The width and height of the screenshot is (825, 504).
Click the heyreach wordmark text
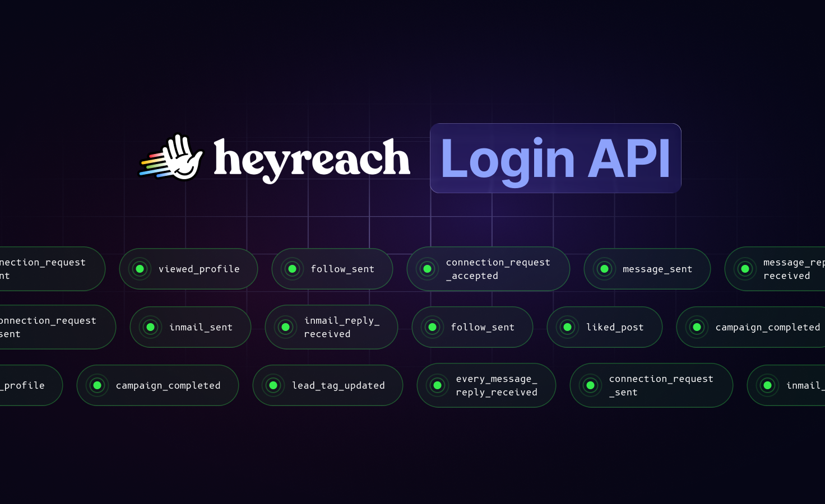click(312, 160)
